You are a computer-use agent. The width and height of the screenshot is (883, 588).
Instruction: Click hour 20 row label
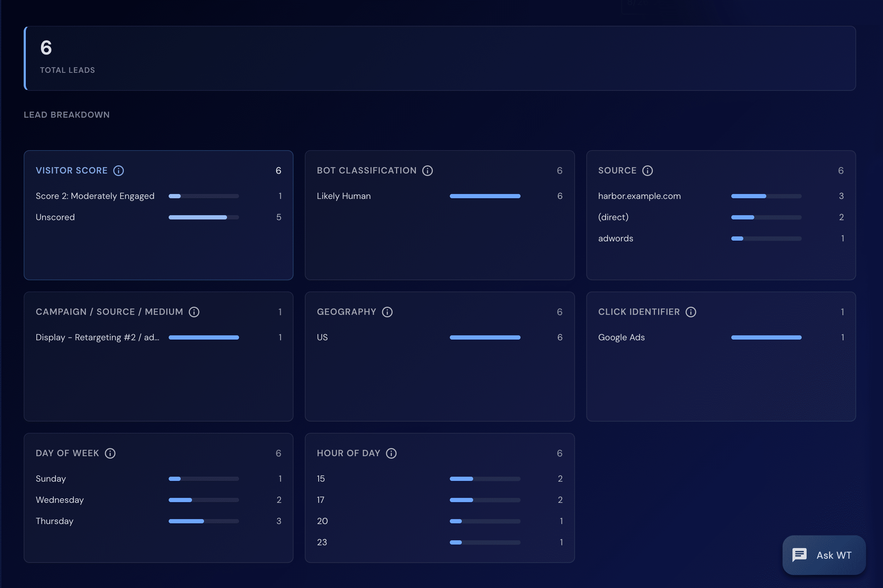(323, 521)
